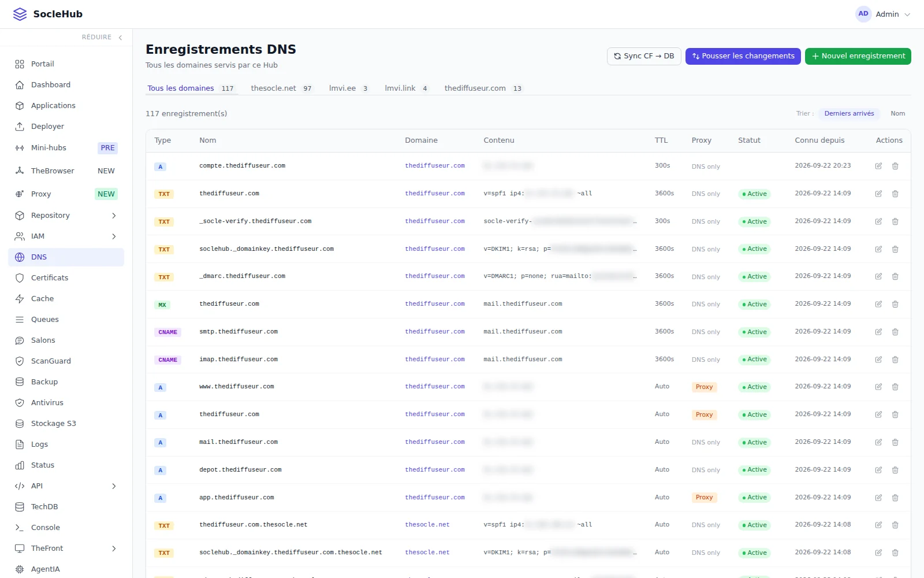Image resolution: width=924 pixels, height=578 pixels.
Task: Open the Certificats shield icon
Action: 20,278
